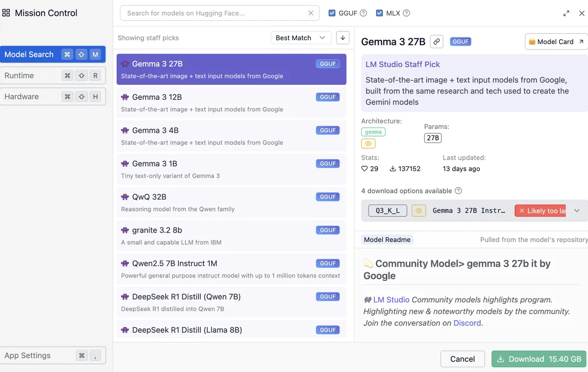Follow the Discord link in readme
588x372 pixels.
467,323
